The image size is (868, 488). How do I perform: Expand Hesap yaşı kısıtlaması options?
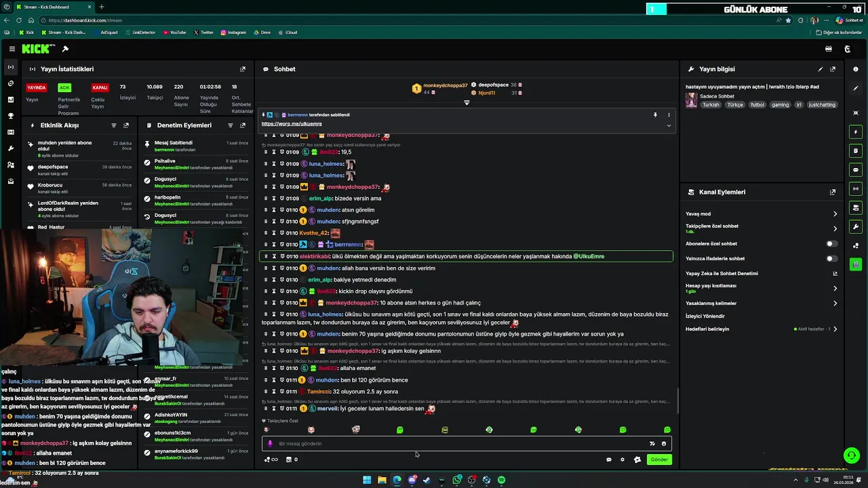coord(835,288)
